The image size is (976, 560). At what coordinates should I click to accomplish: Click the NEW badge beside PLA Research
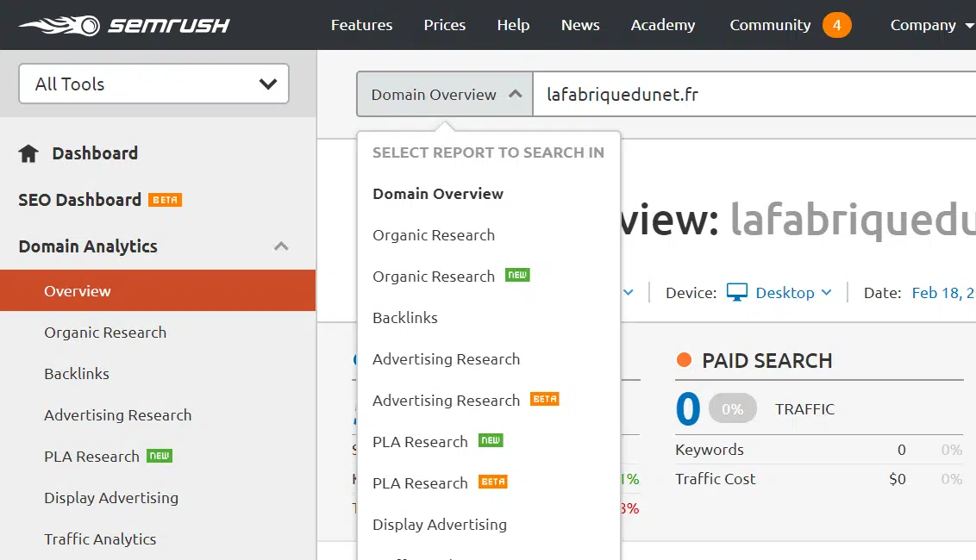[160, 455]
